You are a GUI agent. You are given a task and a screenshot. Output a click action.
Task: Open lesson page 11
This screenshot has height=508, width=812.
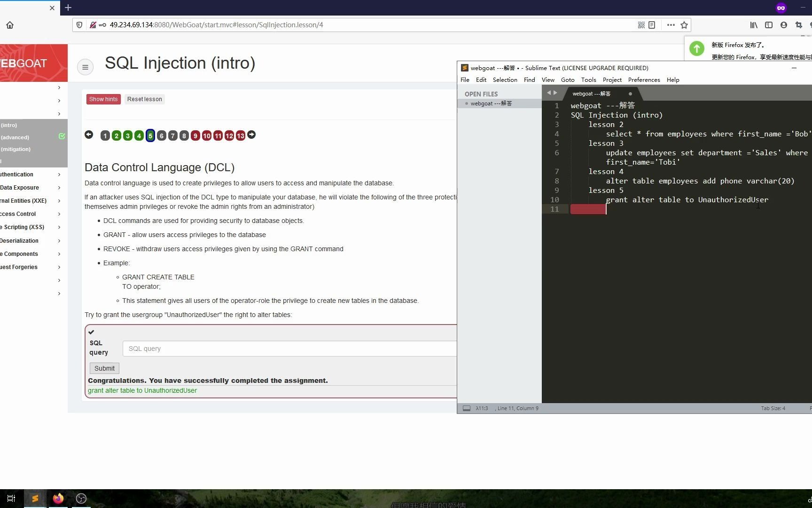pyautogui.click(x=218, y=136)
